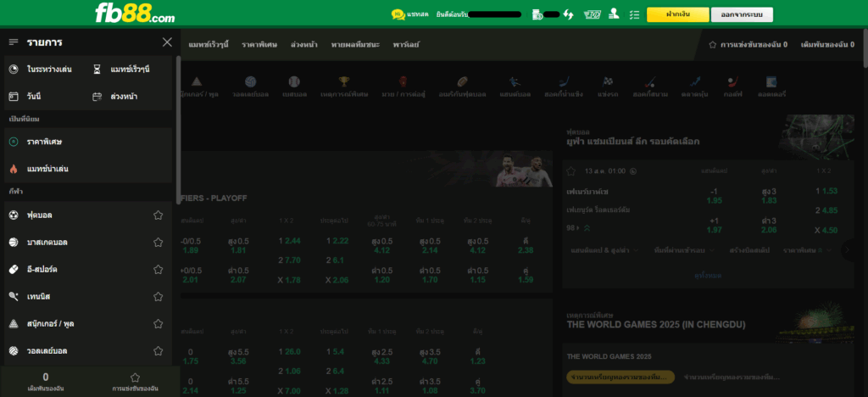Favorite ฟุตบอล with its star
868x397 pixels.
[159, 215]
